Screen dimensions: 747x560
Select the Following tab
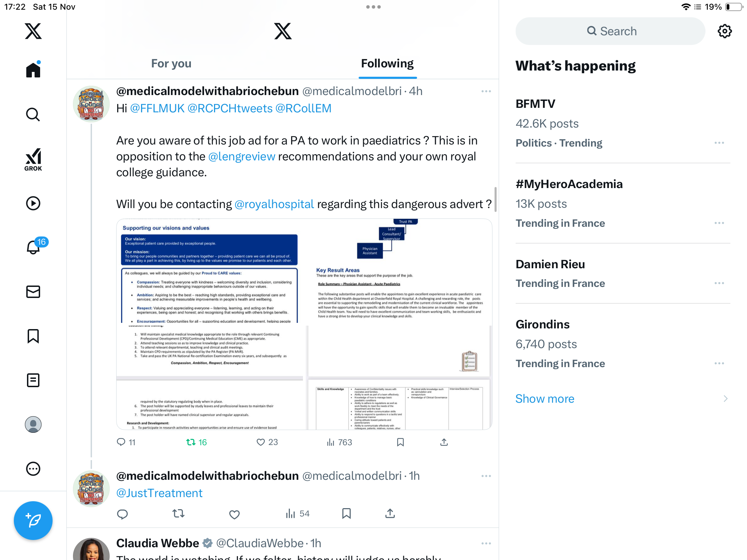(x=387, y=64)
